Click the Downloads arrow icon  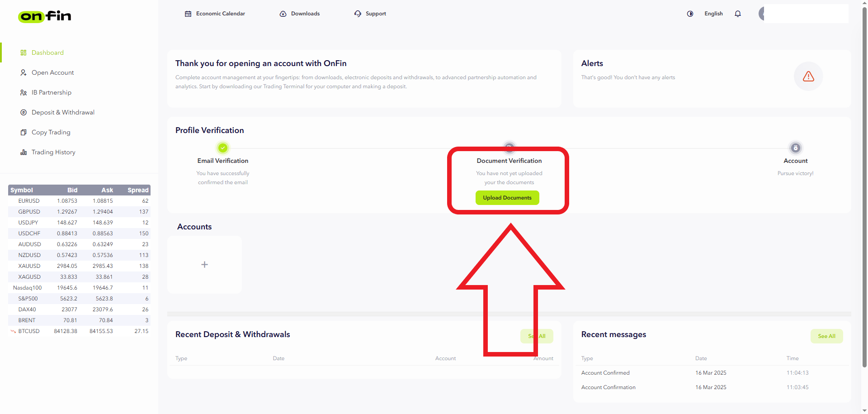(x=283, y=14)
